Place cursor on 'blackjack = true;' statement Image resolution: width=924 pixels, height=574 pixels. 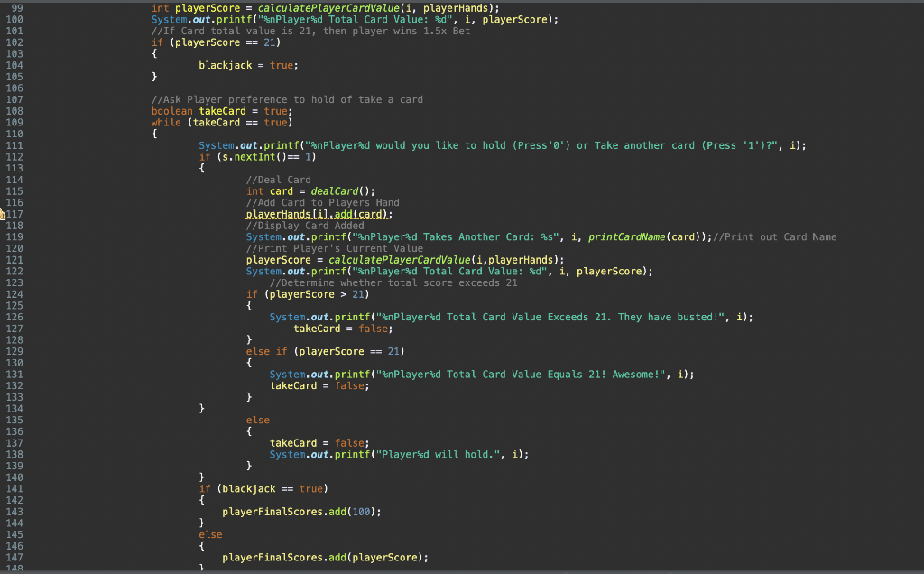click(248, 65)
